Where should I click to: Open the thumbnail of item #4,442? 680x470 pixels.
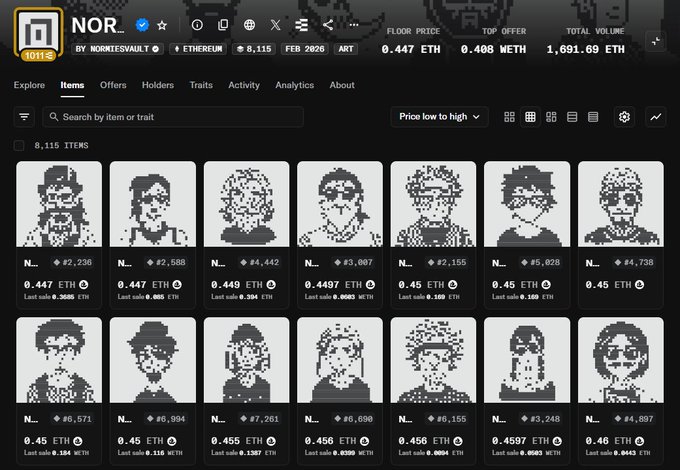[246, 204]
